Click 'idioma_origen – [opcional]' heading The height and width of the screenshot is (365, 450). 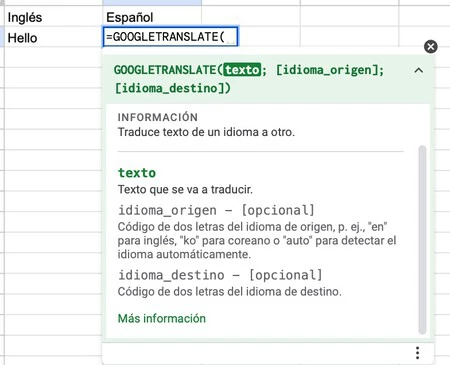pyautogui.click(x=216, y=210)
